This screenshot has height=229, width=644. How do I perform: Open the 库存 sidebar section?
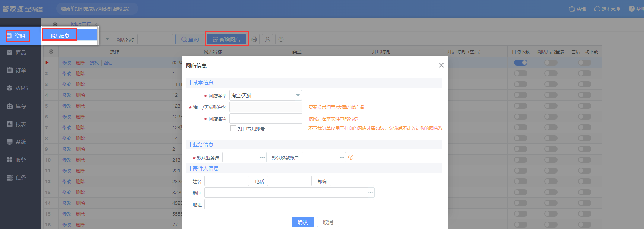[x=16, y=106]
